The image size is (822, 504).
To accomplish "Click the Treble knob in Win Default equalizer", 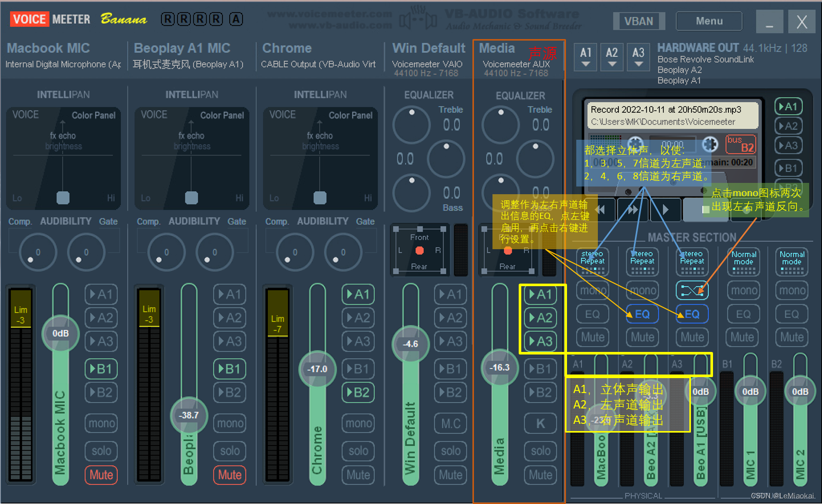I will pyautogui.click(x=411, y=124).
